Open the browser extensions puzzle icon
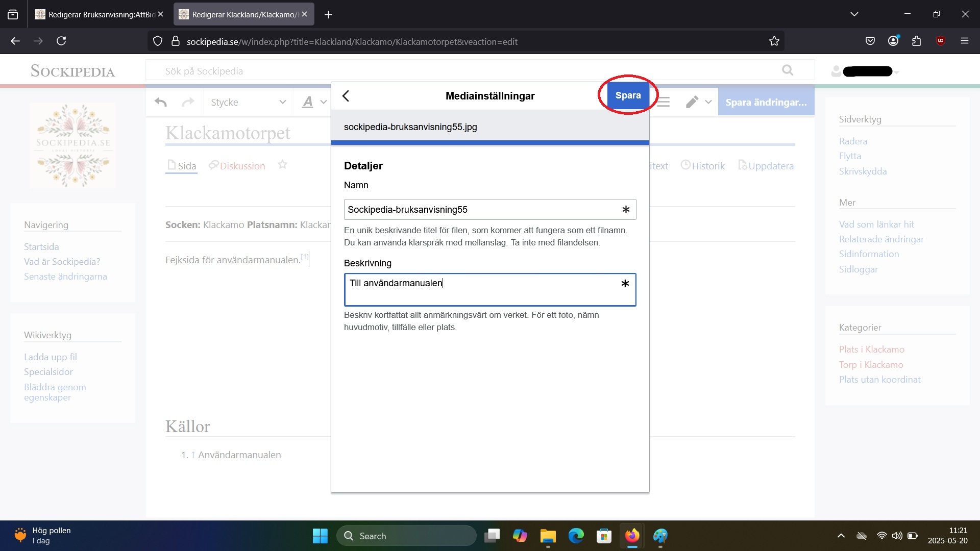The image size is (980, 551). [x=916, y=41]
